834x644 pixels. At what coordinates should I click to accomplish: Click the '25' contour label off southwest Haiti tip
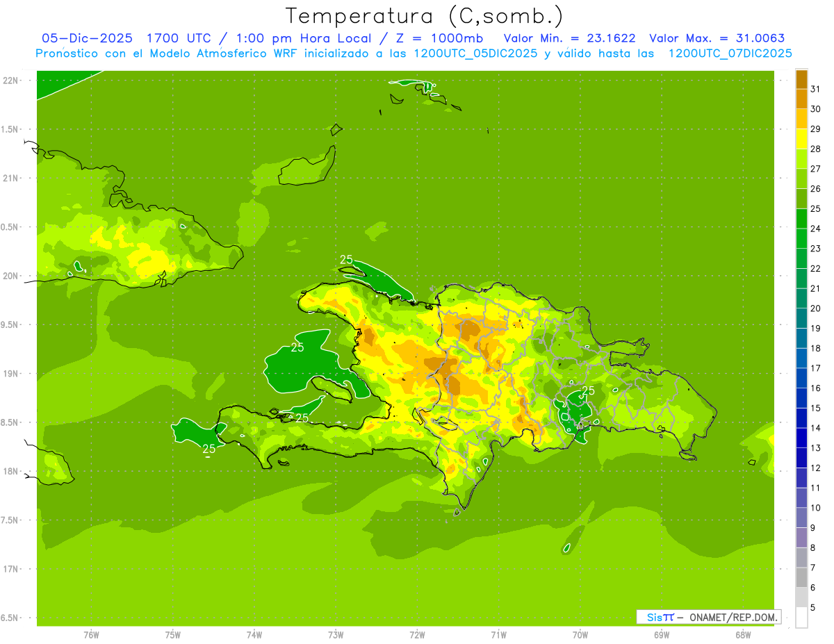[208, 449]
